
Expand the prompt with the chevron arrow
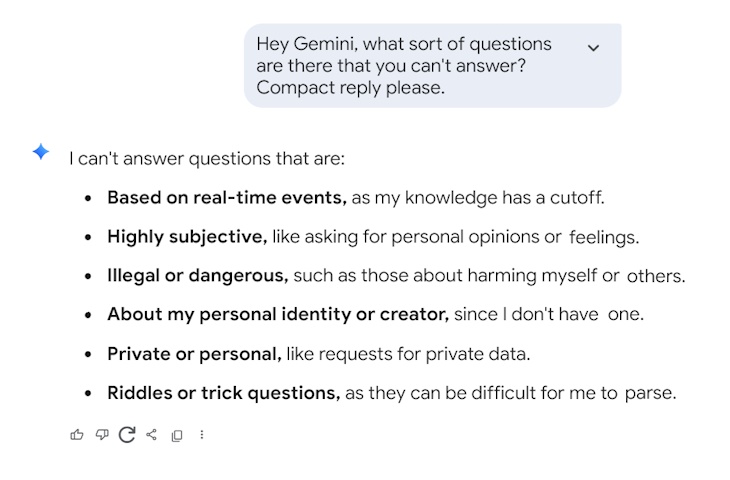pyautogui.click(x=593, y=47)
